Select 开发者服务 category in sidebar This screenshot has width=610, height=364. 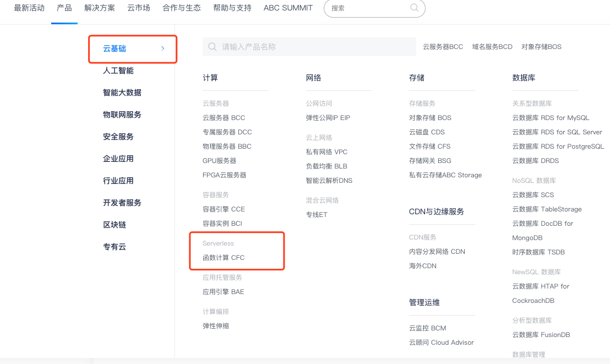coord(122,203)
